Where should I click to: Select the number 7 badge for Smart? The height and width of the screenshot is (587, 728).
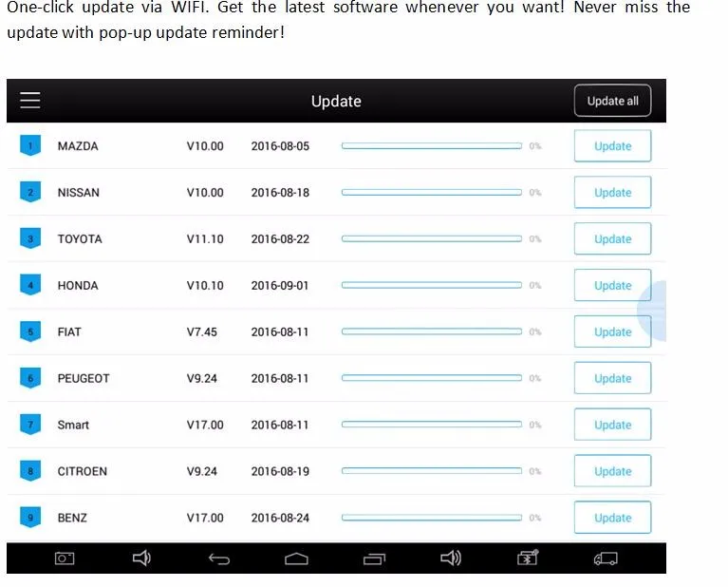tap(30, 425)
